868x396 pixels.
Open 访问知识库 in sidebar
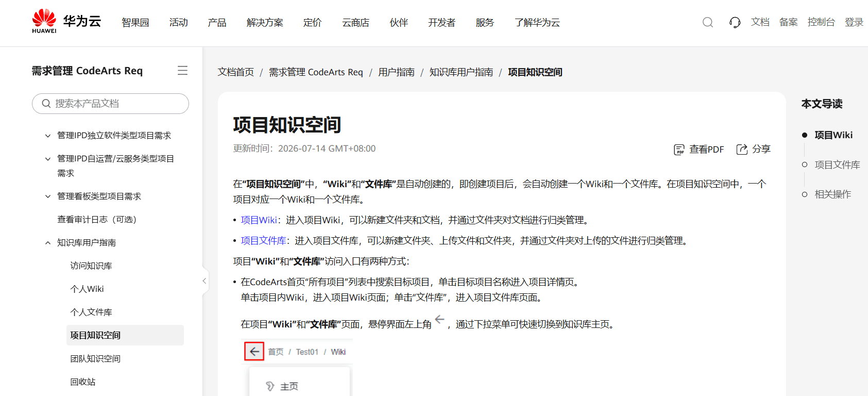click(x=91, y=266)
